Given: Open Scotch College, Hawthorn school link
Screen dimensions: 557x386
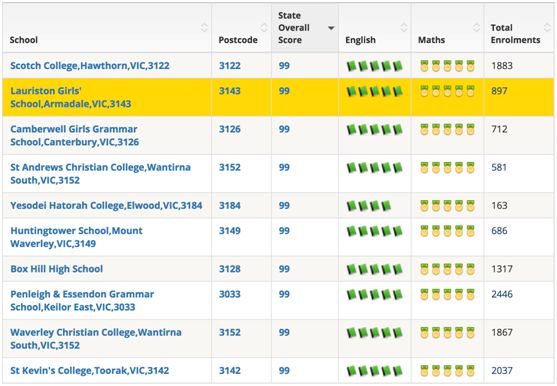Looking at the screenshot, I should pos(90,66).
